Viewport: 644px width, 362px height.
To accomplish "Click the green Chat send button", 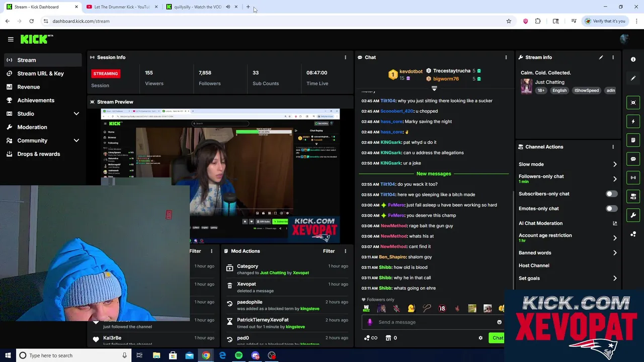I will pyautogui.click(x=497, y=338).
